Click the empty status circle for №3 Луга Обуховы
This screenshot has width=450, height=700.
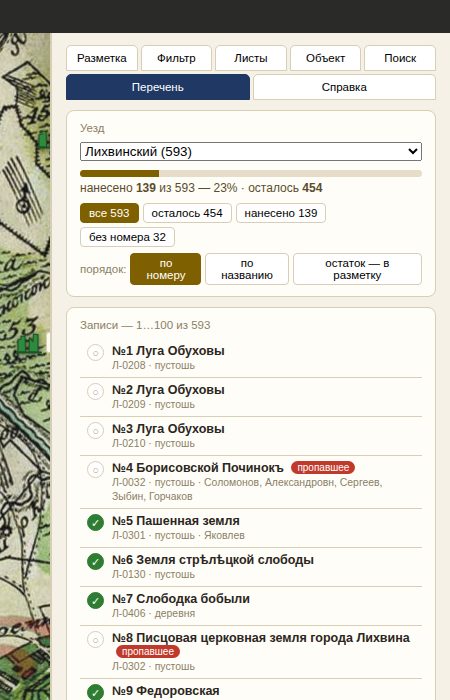click(95, 431)
